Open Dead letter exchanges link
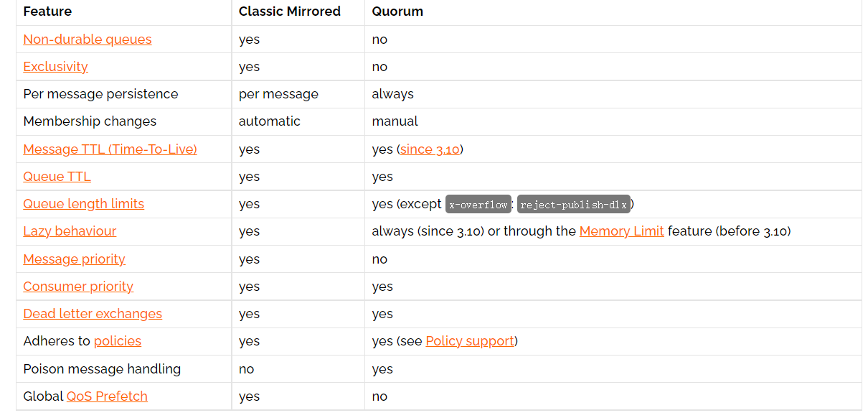The height and width of the screenshot is (418, 868). (93, 314)
